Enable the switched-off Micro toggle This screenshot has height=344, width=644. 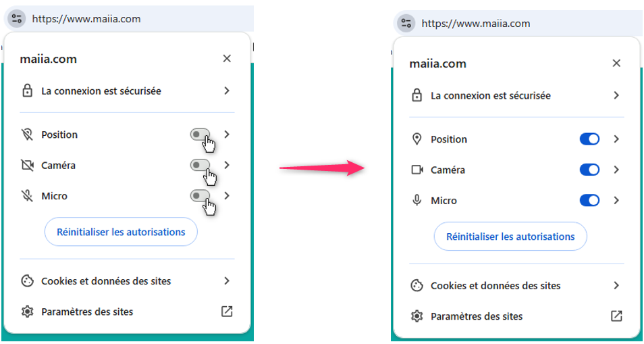point(200,196)
